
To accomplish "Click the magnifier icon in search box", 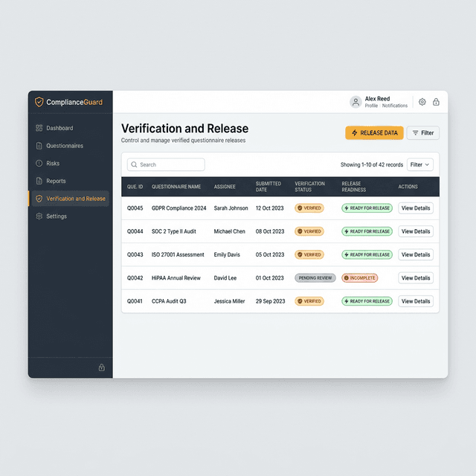I will [x=134, y=164].
